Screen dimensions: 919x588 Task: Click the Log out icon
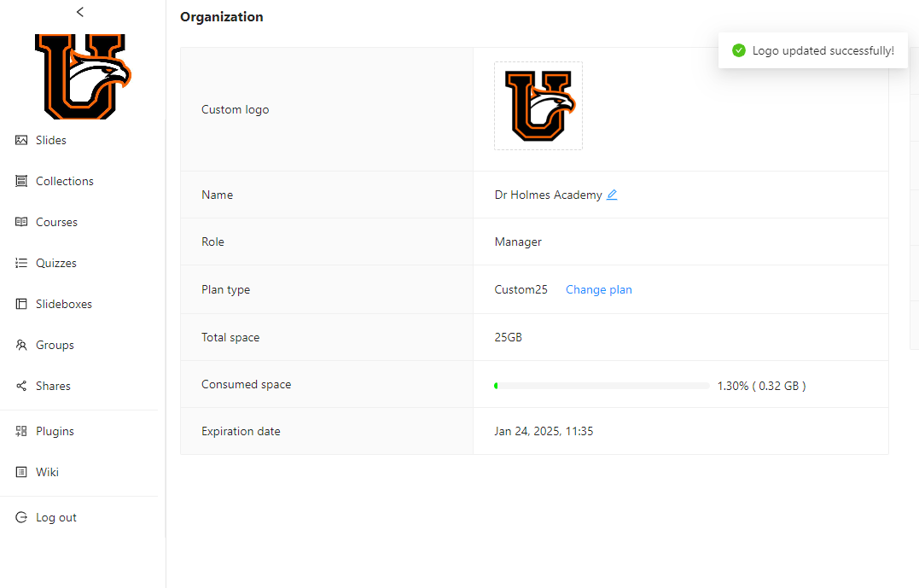[x=21, y=517]
